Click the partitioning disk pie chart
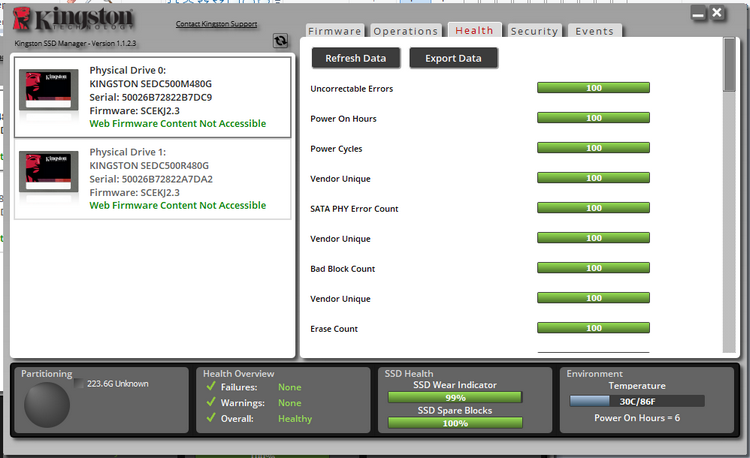The image size is (750, 458). pos(47,404)
